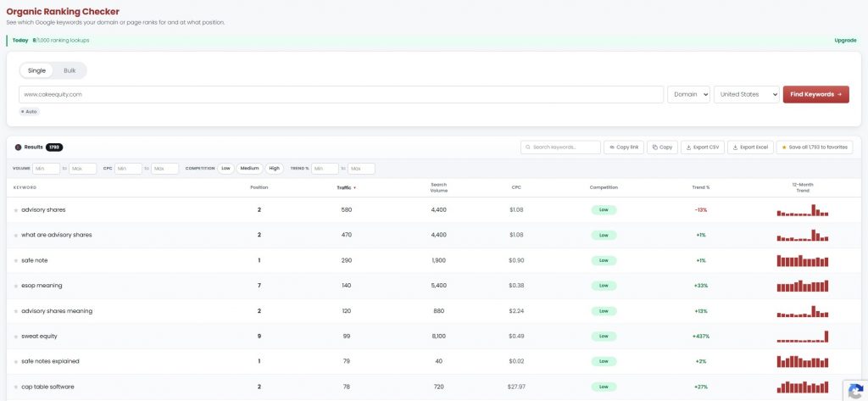Click the $2.24 CPC value
868x401 pixels.
coord(516,311)
